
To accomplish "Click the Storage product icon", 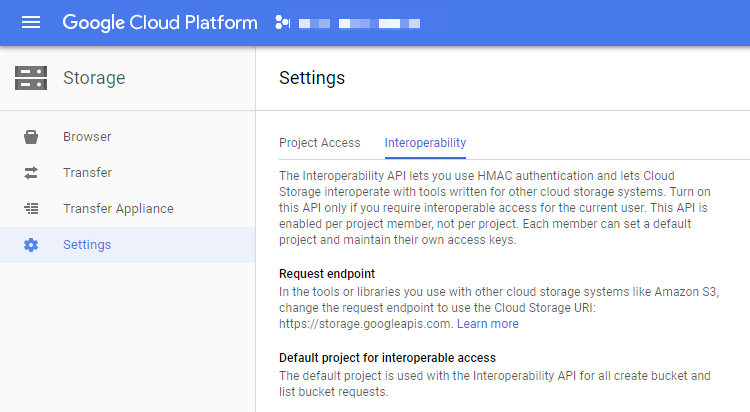I will (31, 78).
